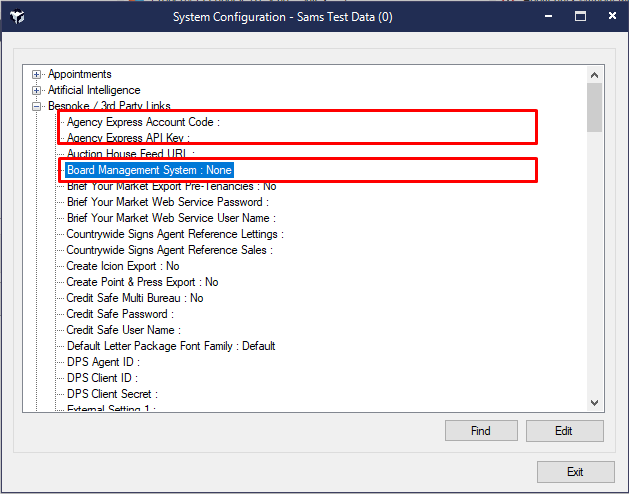
Task: Click the vertical scrollbar thumb
Action: click(x=595, y=108)
